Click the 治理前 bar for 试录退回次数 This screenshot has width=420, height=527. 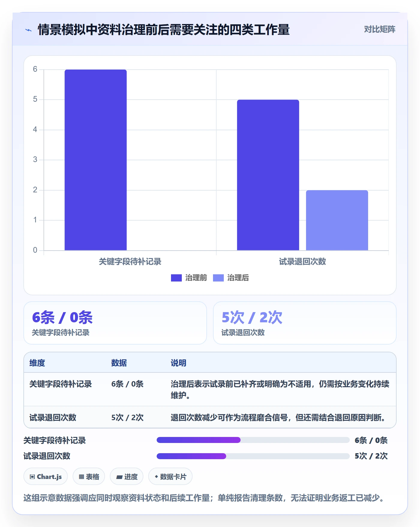[x=268, y=175]
